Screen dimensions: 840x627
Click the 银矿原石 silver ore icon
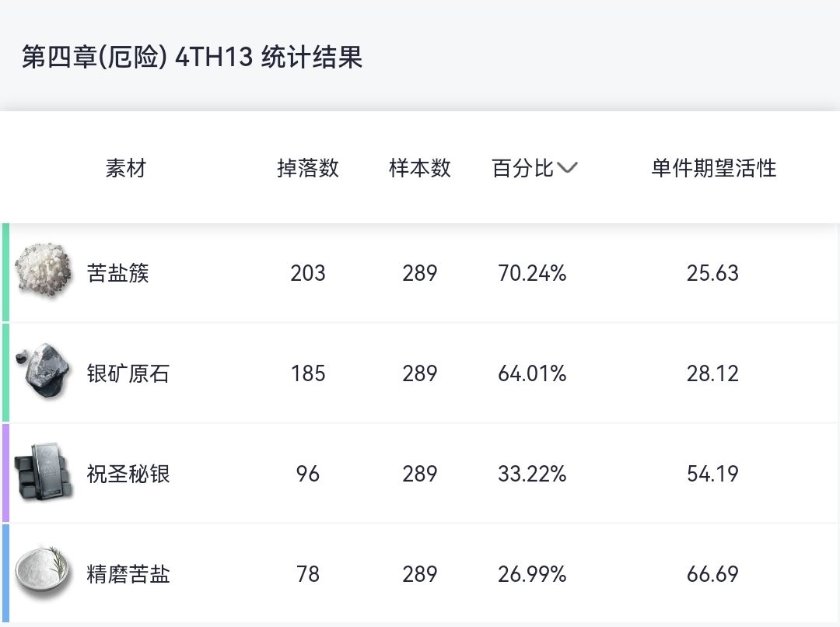[x=43, y=372]
